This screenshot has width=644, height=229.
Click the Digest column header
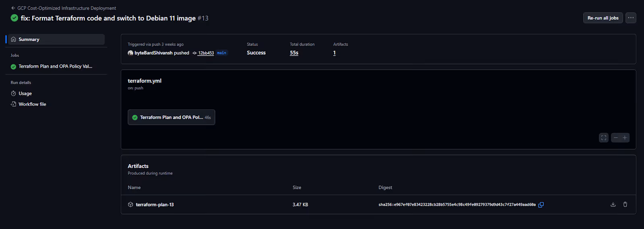pyautogui.click(x=385, y=188)
